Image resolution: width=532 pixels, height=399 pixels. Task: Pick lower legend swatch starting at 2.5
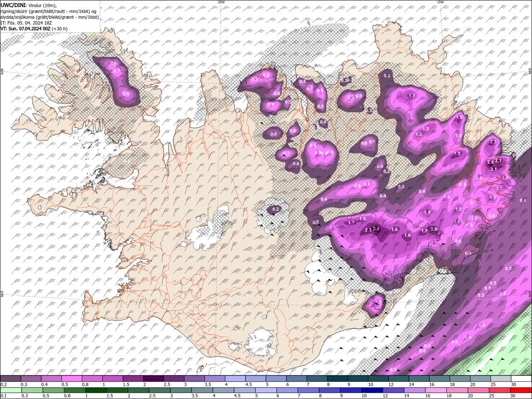pos(160,390)
